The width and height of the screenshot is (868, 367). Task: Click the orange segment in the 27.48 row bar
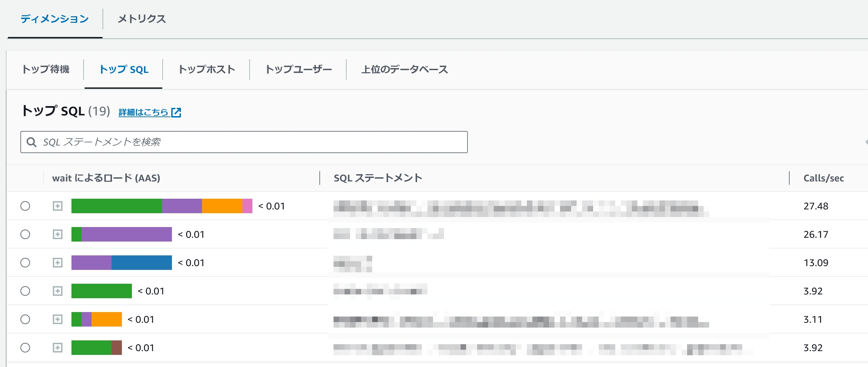pos(222,206)
